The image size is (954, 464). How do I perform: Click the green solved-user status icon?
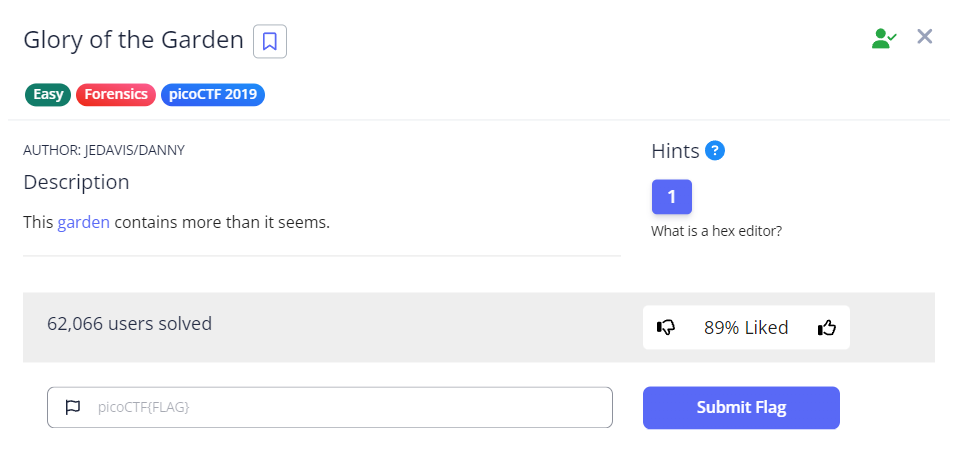pyautogui.click(x=883, y=39)
